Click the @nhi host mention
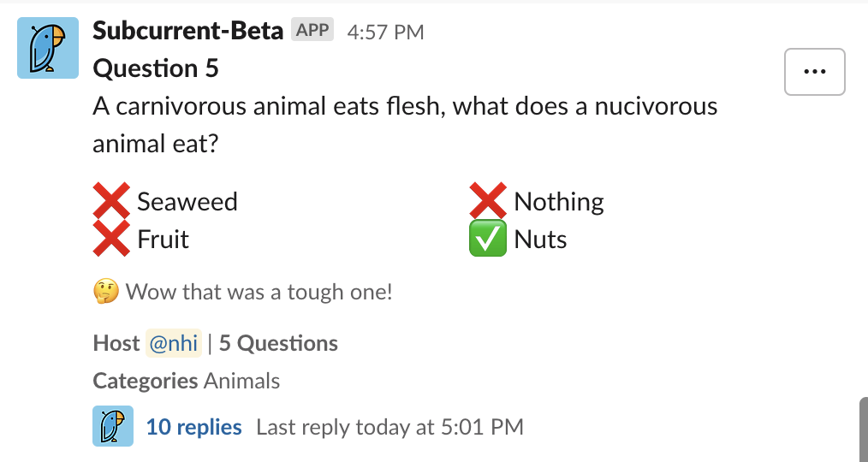The height and width of the screenshot is (462, 868). 174,343
